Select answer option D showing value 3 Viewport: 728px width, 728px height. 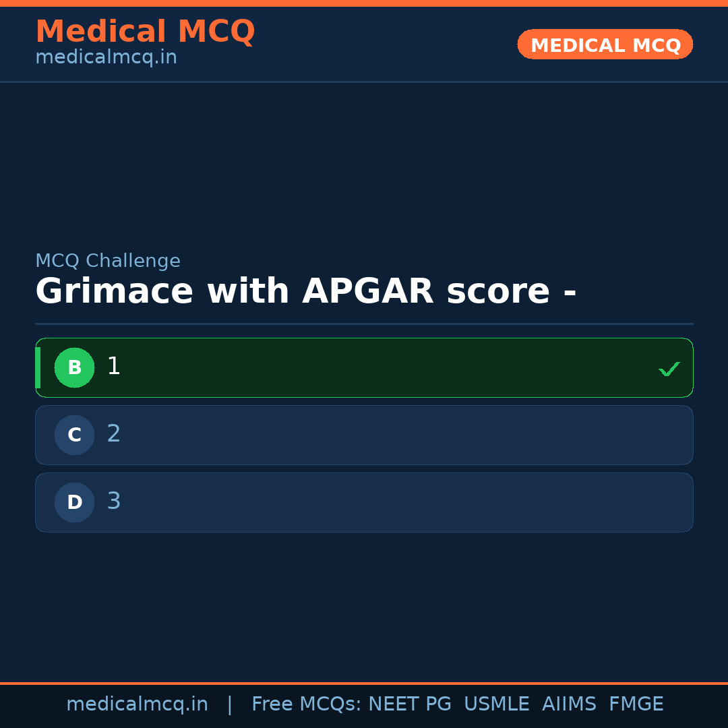[364, 502]
